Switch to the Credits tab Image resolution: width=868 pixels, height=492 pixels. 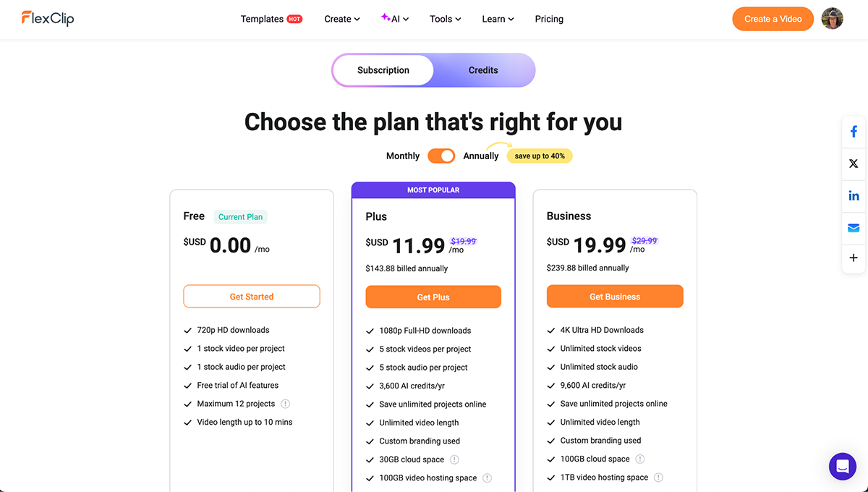[x=482, y=70]
